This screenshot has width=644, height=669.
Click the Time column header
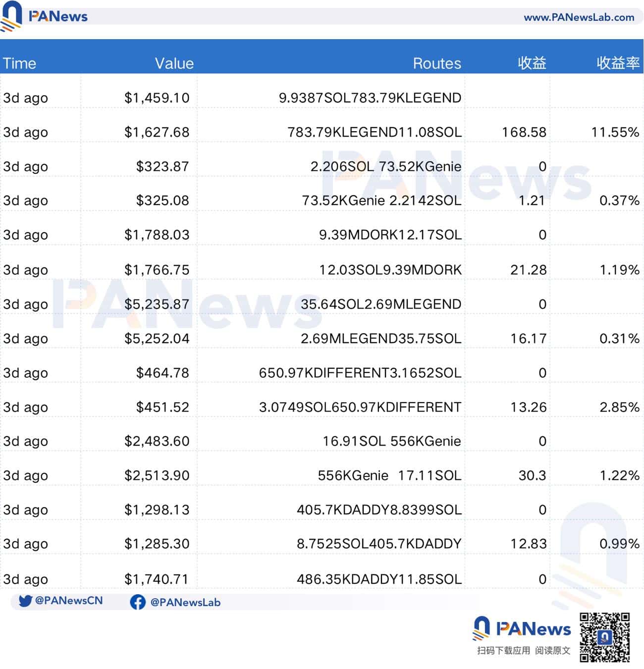(x=19, y=63)
